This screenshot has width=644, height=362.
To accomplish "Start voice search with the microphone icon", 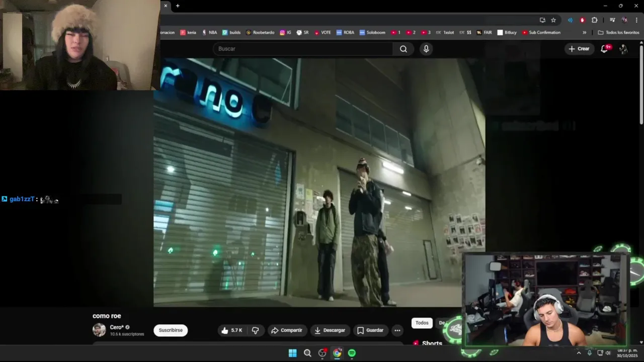I will [426, 49].
